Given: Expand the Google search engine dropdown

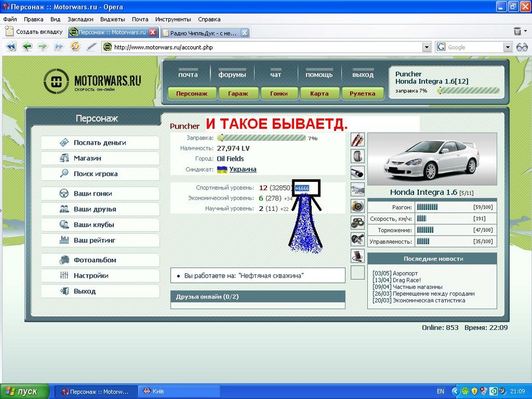Looking at the screenshot, I should tap(507, 47).
